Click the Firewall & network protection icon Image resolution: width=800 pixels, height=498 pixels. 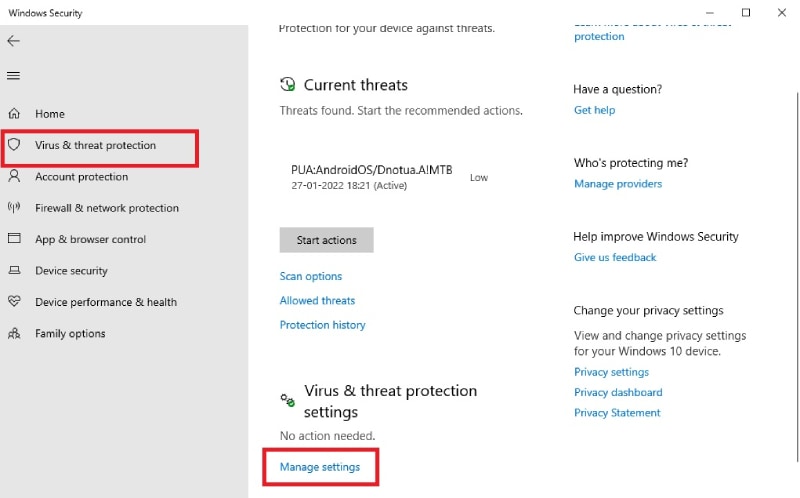click(x=14, y=208)
